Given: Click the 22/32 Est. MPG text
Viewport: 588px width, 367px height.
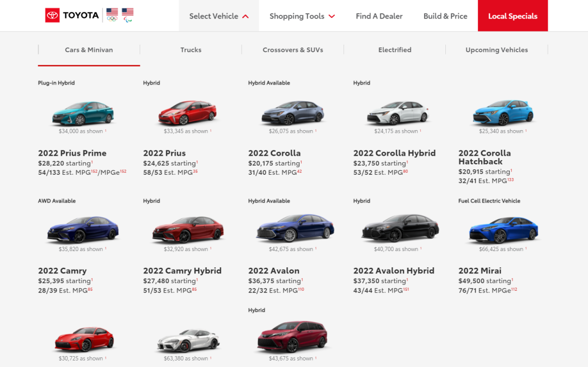Looking at the screenshot, I should click(x=276, y=290).
